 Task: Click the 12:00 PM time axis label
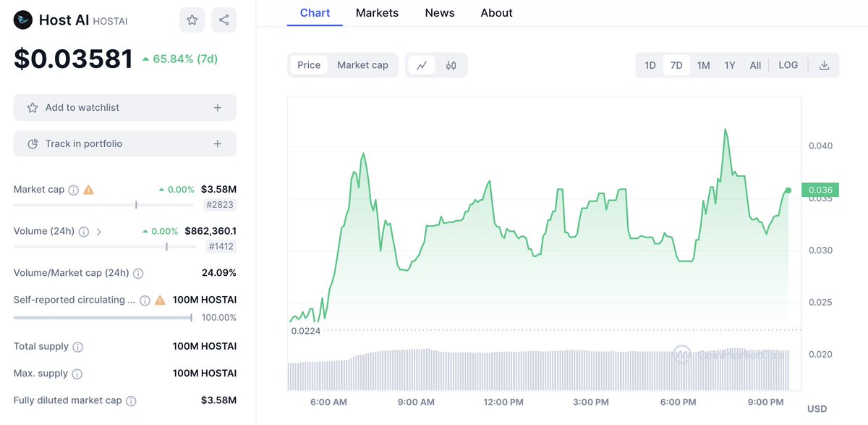click(x=503, y=402)
